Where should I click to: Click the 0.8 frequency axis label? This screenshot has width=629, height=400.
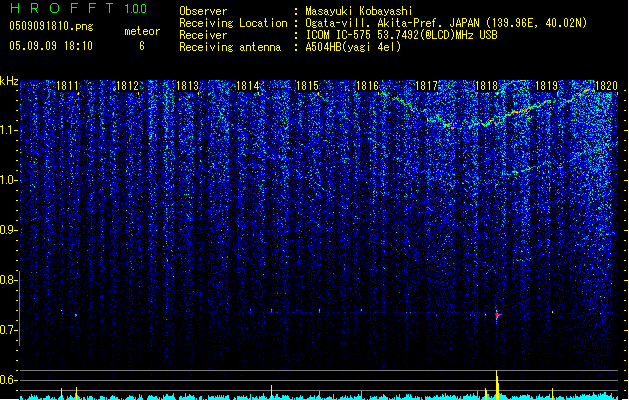(9, 280)
